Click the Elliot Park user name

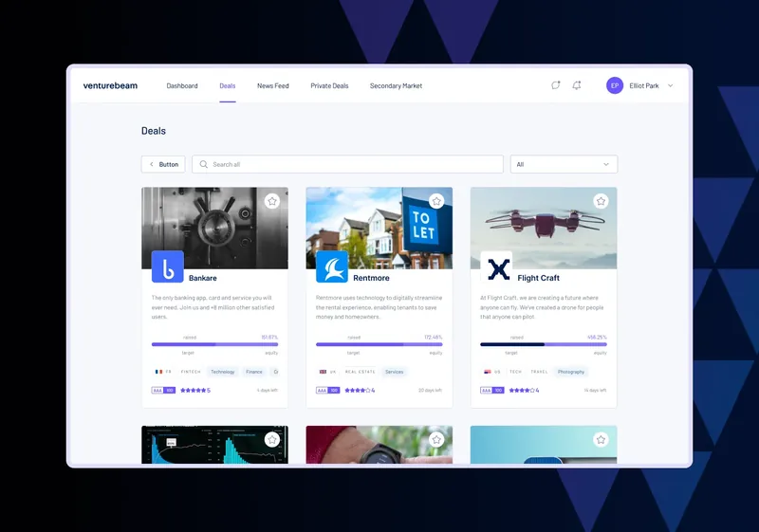coord(644,85)
